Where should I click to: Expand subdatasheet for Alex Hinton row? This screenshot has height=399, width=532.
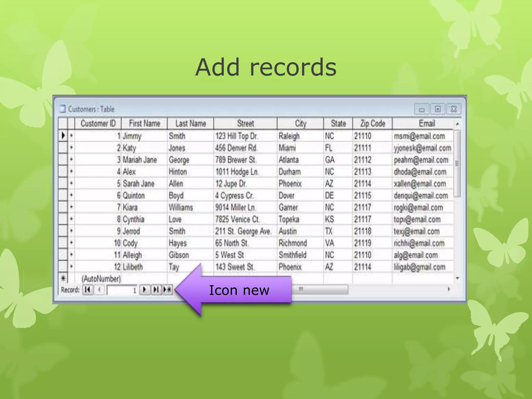click(71, 171)
